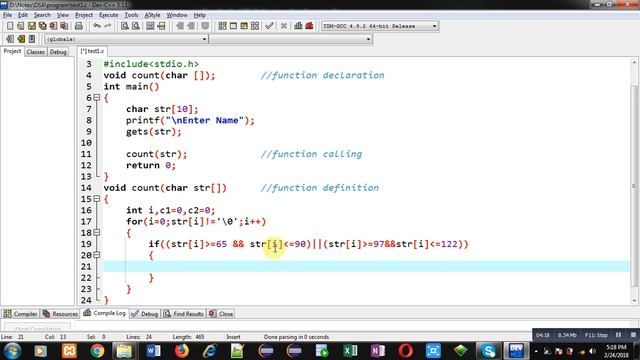The image size is (640, 360).
Task: Open the Help menu
Action: point(199,15)
